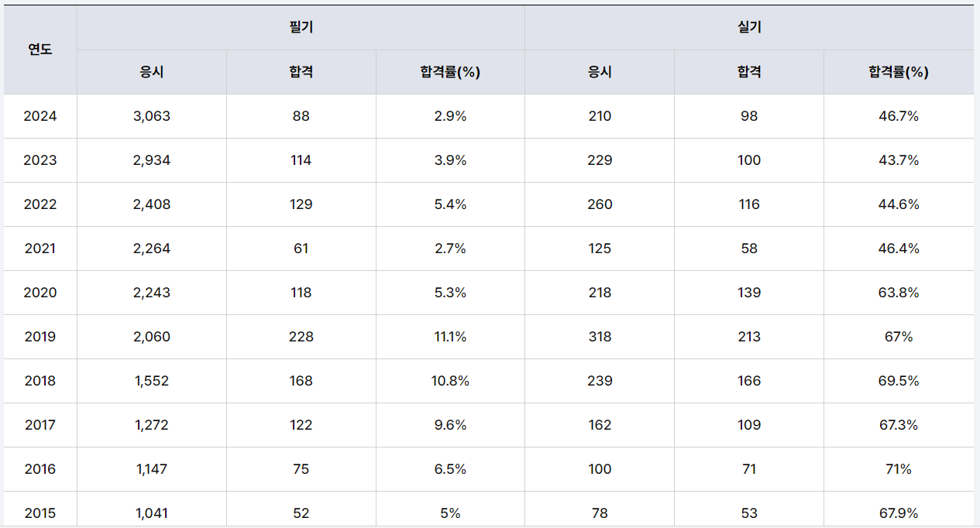This screenshot has height=528, width=980.
Task: Select the 2,934 cell in the 2023 row
Action: click(x=152, y=160)
